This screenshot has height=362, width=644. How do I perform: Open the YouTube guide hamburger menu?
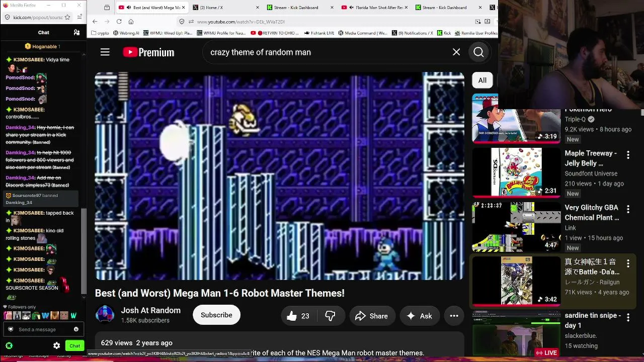105,52
